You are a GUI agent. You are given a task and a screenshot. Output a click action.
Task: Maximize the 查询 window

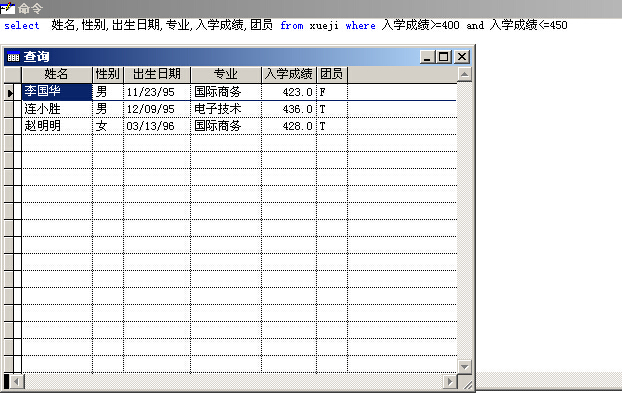[x=444, y=57]
